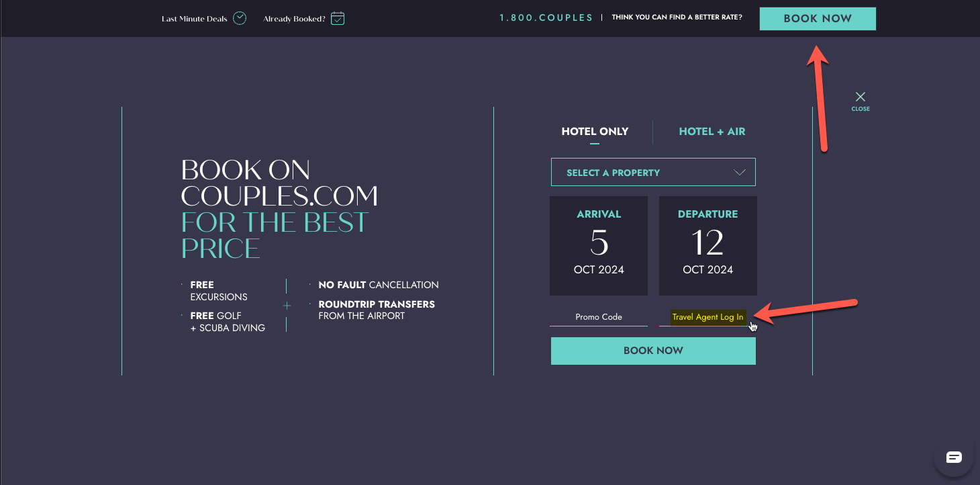Image resolution: width=980 pixels, height=485 pixels.
Task: Click the Already Booked calendar icon
Action: click(338, 18)
